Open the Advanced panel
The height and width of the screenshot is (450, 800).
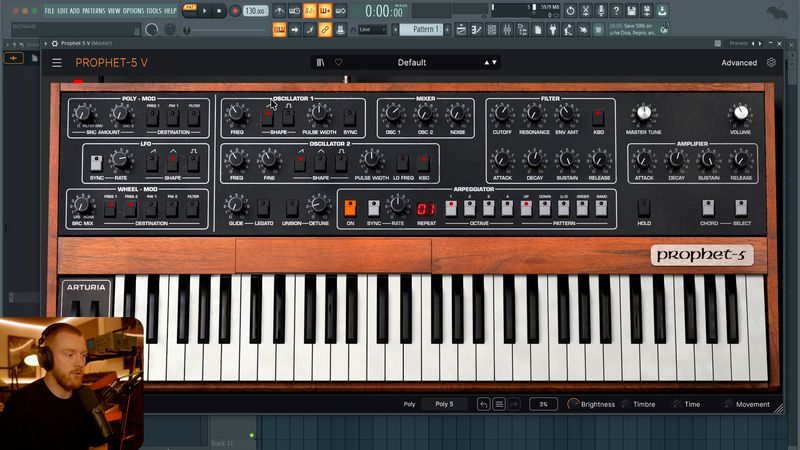point(739,63)
